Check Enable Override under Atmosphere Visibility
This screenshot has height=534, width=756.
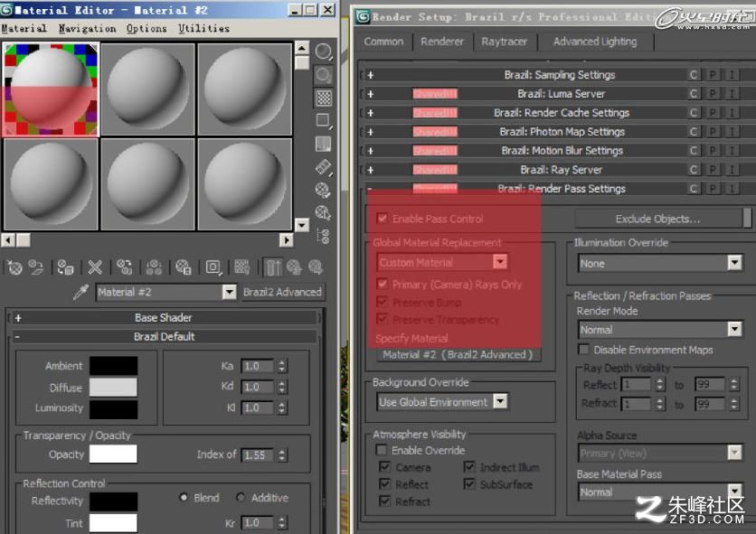(x=382, y=450)
